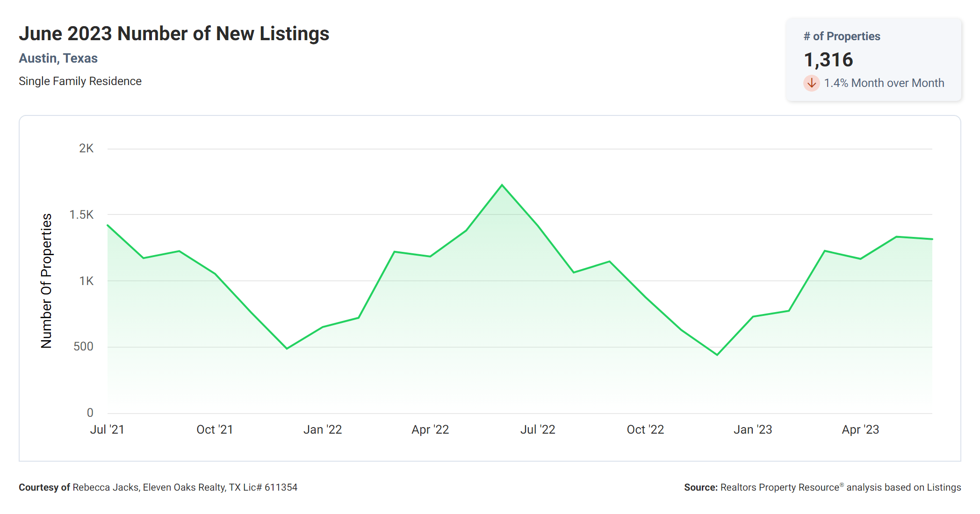Click the 2K y-axis gridline label
The width and height of the screenshot is (980, 514).
tap(86, 149)
